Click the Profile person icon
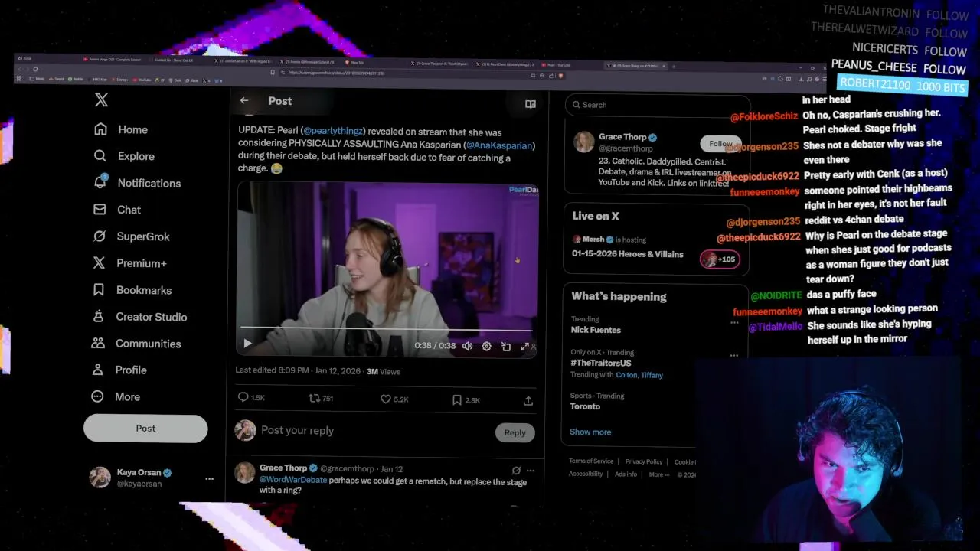This screenshot has height=551, width=980. tap(98, 370)
